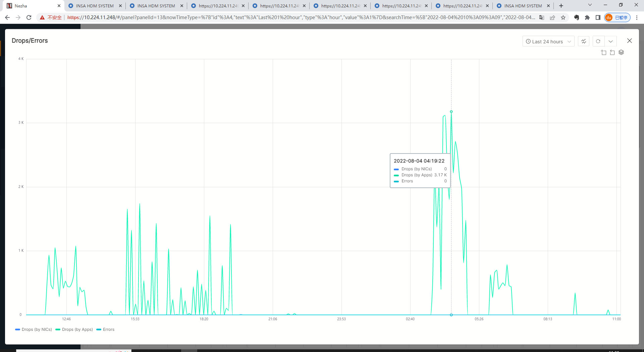Close the Drops/Errors panel
644x352 pixels.
pos(630,41)
